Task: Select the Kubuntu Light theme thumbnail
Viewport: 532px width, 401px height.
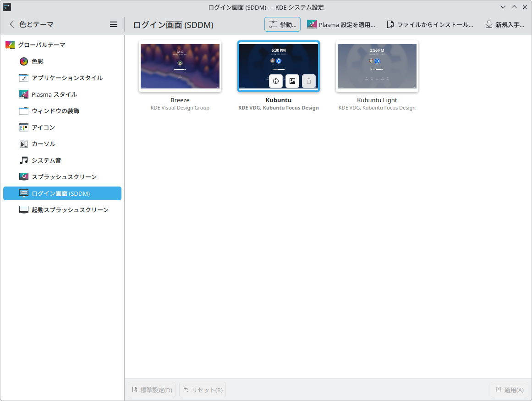Action: pyautogui.click(x=377, y=66)
